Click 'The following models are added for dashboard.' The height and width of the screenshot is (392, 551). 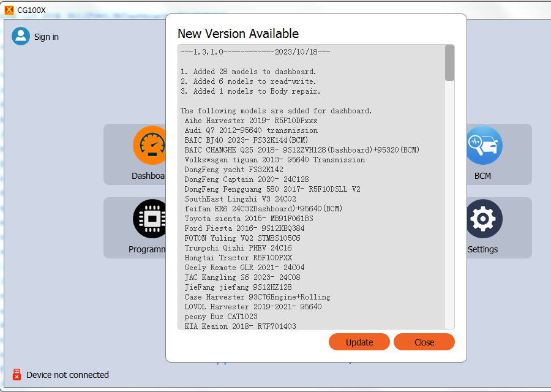[276, 111]
